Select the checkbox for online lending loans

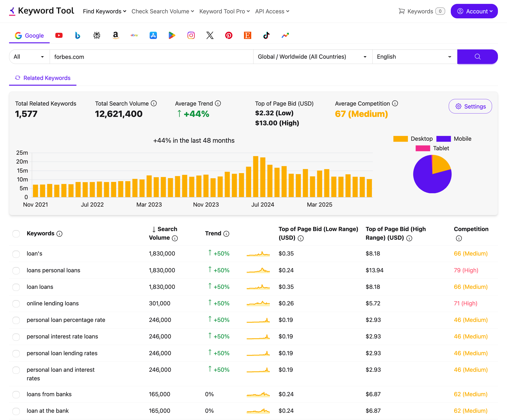[16, 304]
